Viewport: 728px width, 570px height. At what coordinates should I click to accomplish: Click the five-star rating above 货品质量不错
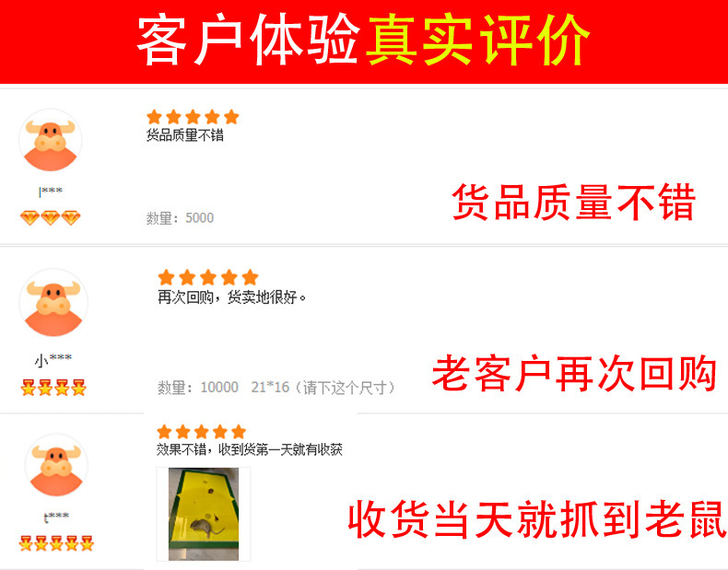pos(193,117)
